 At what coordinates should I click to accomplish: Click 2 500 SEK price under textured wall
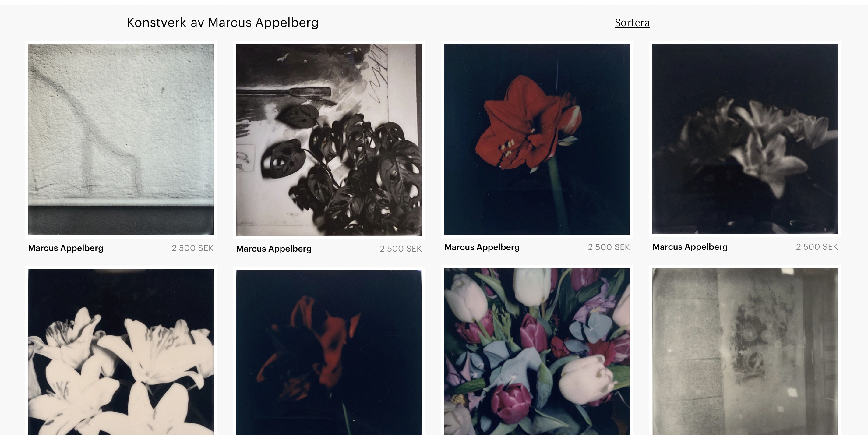193,248
